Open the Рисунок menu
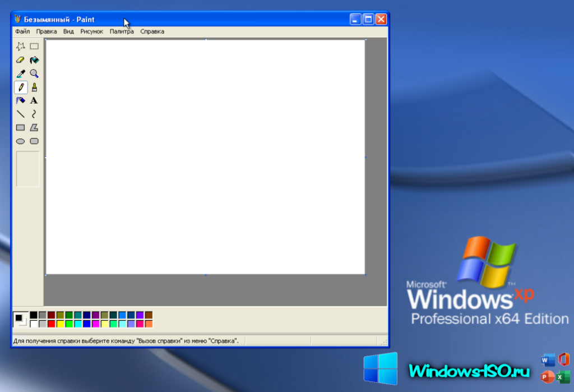The height and width of the screenshot is (392, 574). 91,31
